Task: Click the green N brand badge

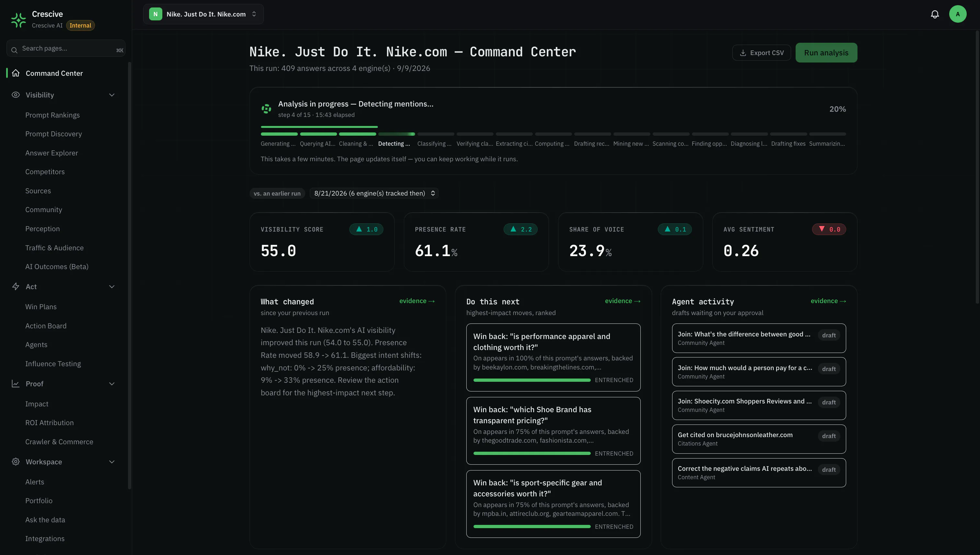Action: [155, 14]
